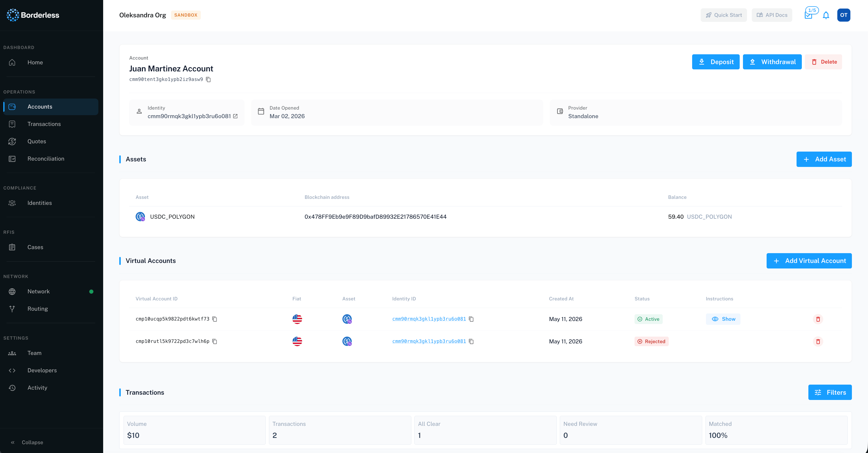Delete the Active virtual account
This screenshot has height=453, width=868.
coord(818,319)
